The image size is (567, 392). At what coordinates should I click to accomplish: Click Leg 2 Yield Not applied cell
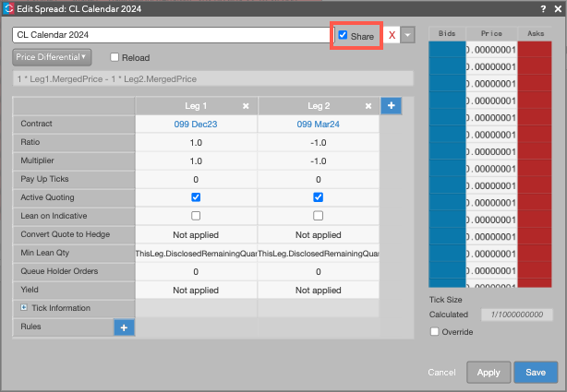tap(319, 291)
